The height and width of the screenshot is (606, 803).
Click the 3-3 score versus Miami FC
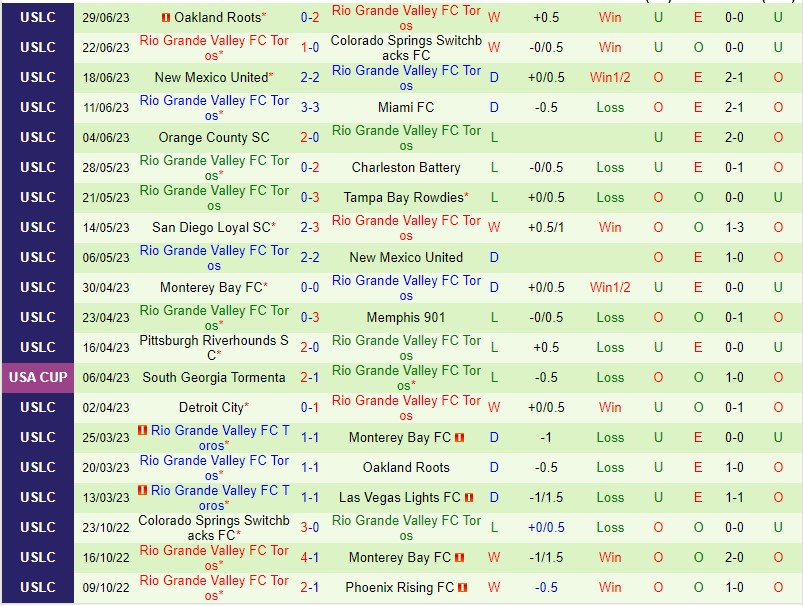pyautogui.click(x=310, y=108)
